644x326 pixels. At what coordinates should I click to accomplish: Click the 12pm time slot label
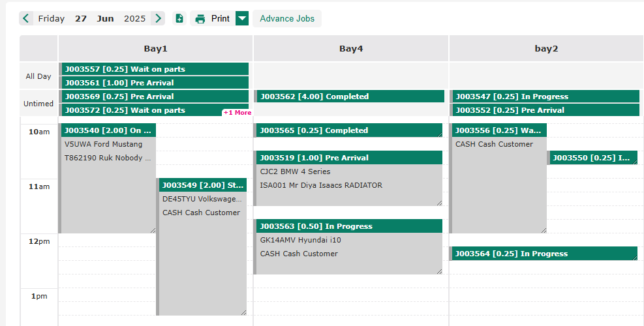pos(39,241)
